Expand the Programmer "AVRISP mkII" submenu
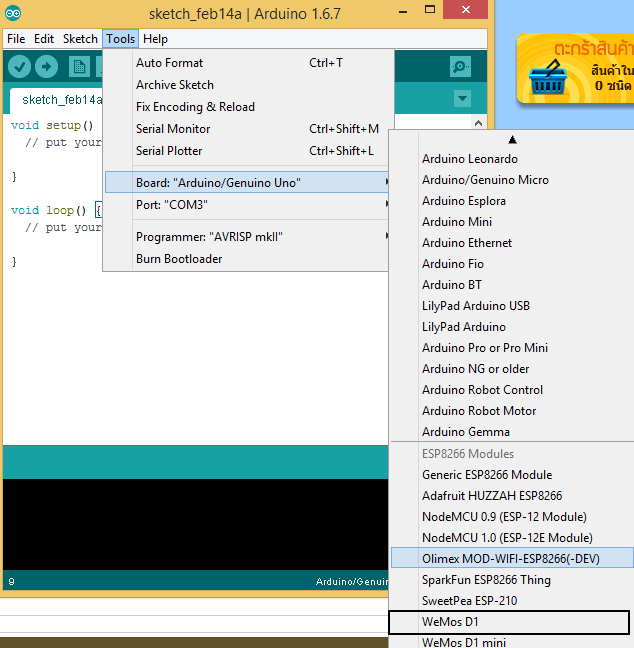Image resolution: width=634 pixels, height=648 pixels. click(246, 237)
